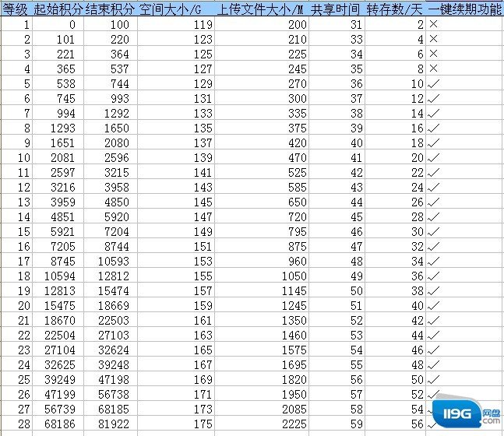This screenshot has height=436, width=504.
Task: Click the 起始积分 column header
Action: (x=58, y=9)
